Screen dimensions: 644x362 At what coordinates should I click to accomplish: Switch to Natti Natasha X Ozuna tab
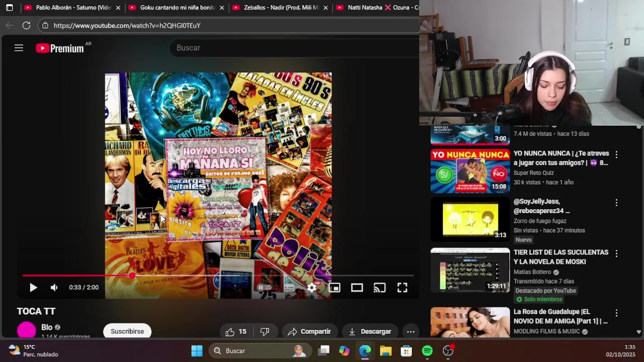click(376, 8)
